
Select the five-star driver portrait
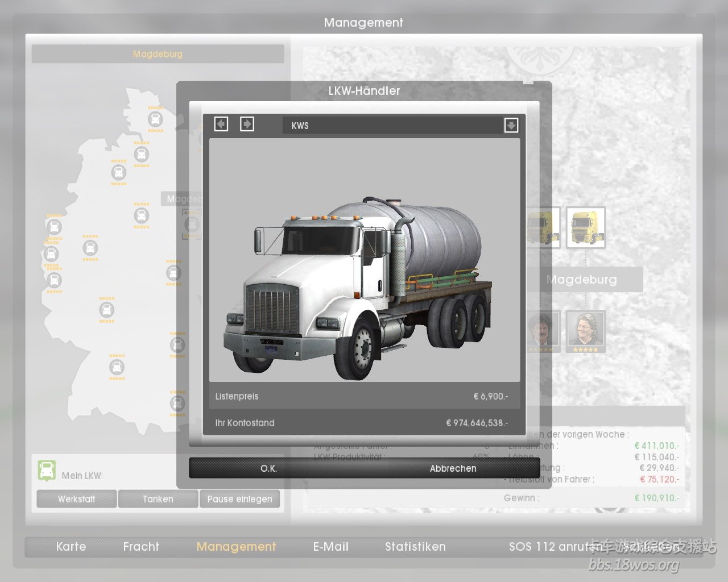pyautogui.click(x=585, y=331)
